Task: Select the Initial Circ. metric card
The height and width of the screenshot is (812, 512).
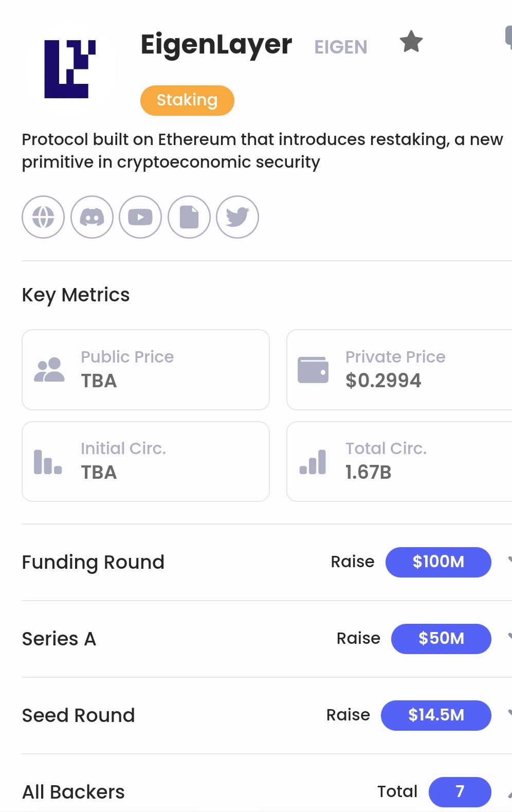Action: click(x=145, y=461)
